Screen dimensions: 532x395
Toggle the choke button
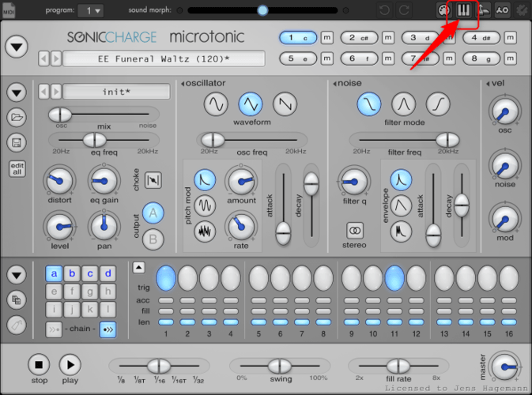coord(153,180)
